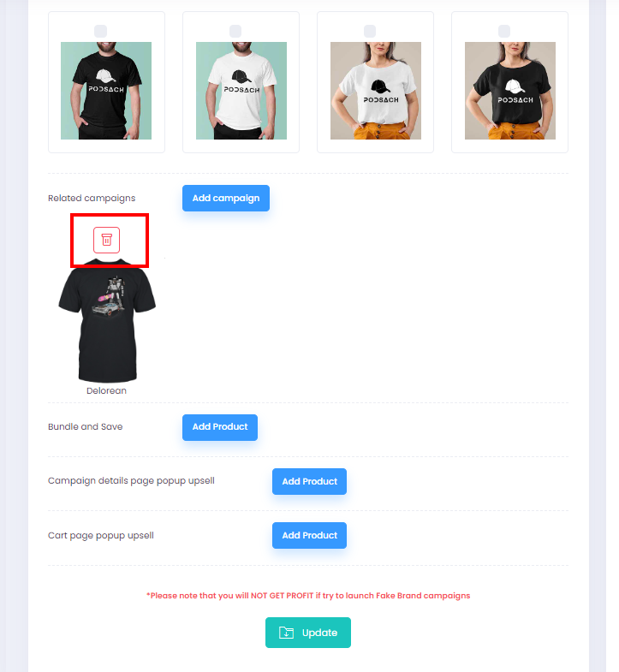Image resolution: width=619 pixels, height=672 pixels.
Task: Click the Cart page popup upsell label
Action: [101, 535]
